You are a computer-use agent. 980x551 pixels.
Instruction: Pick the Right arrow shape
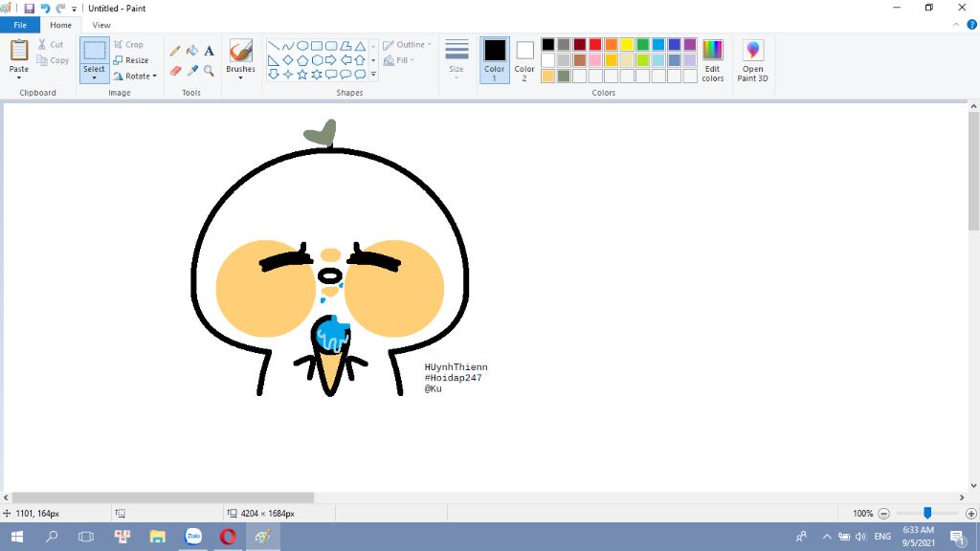point(331,60)
